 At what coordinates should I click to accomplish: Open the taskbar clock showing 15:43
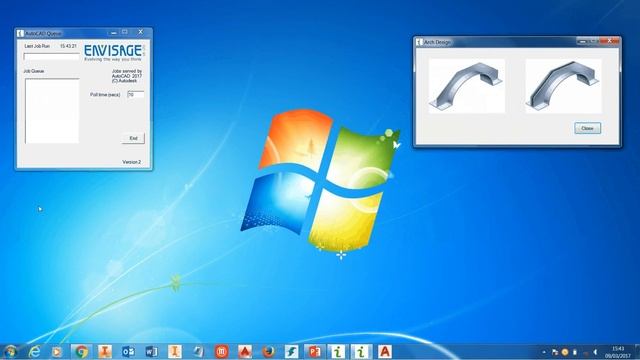point(618,352)
